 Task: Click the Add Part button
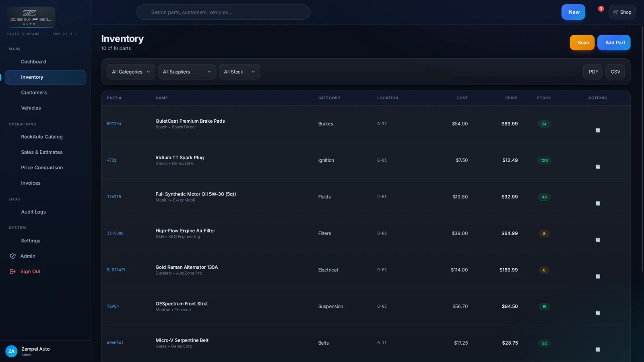click(x=614, y=43)
